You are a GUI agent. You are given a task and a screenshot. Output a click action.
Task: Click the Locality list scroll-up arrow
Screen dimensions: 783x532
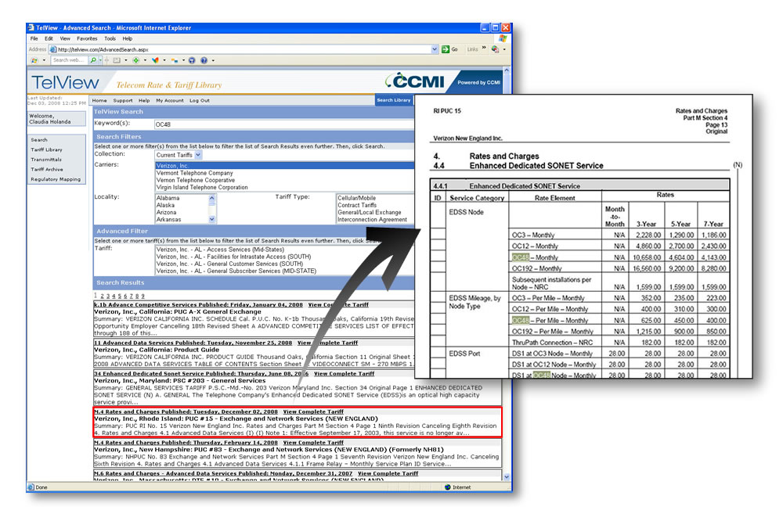(211, 198)
